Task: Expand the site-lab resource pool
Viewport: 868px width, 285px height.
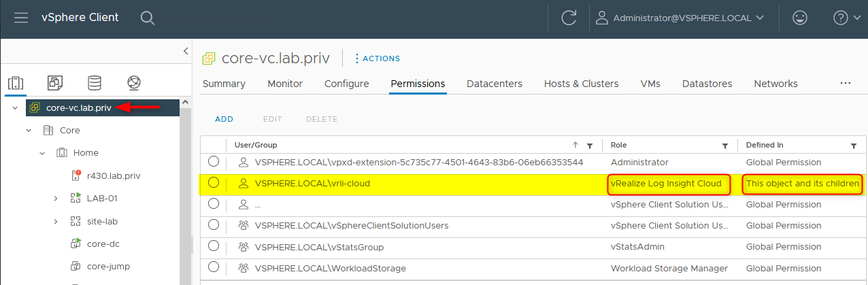Action: coord(56,221)
